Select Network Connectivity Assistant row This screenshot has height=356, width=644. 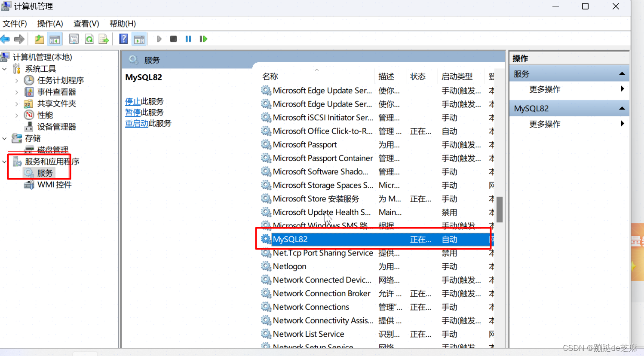coord(377,320)
